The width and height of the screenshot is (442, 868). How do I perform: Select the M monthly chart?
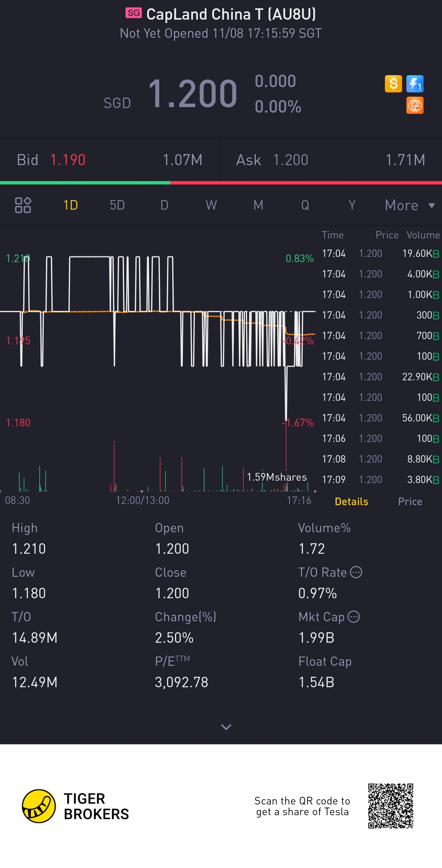(x=258, y=205)
